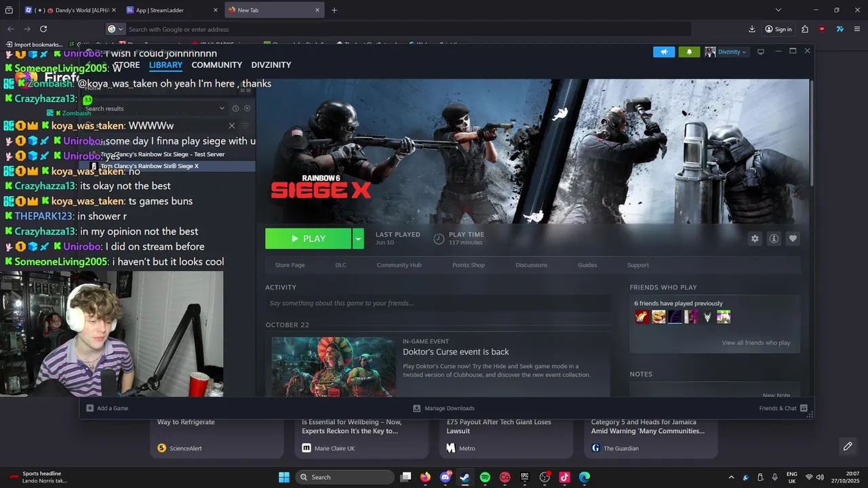Click the customize pencil icon on New Tab
The width and height of the screenshot is (868, 488).
coord(848,446)
